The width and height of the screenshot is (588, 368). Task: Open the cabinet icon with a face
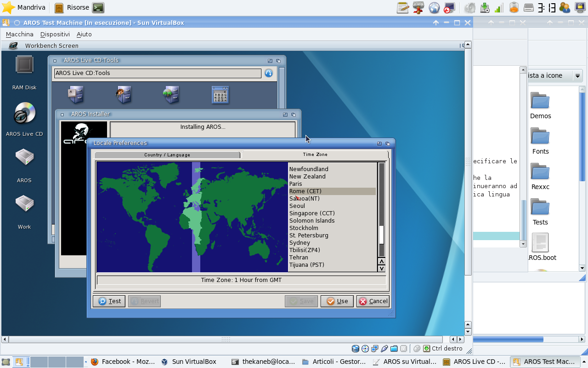point(124,95)
